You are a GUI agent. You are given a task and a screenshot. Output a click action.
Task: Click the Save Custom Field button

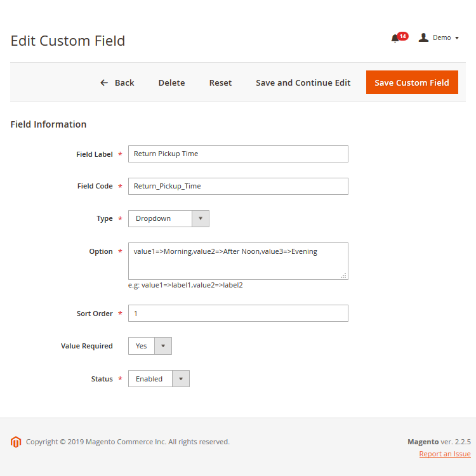[411, 83]
